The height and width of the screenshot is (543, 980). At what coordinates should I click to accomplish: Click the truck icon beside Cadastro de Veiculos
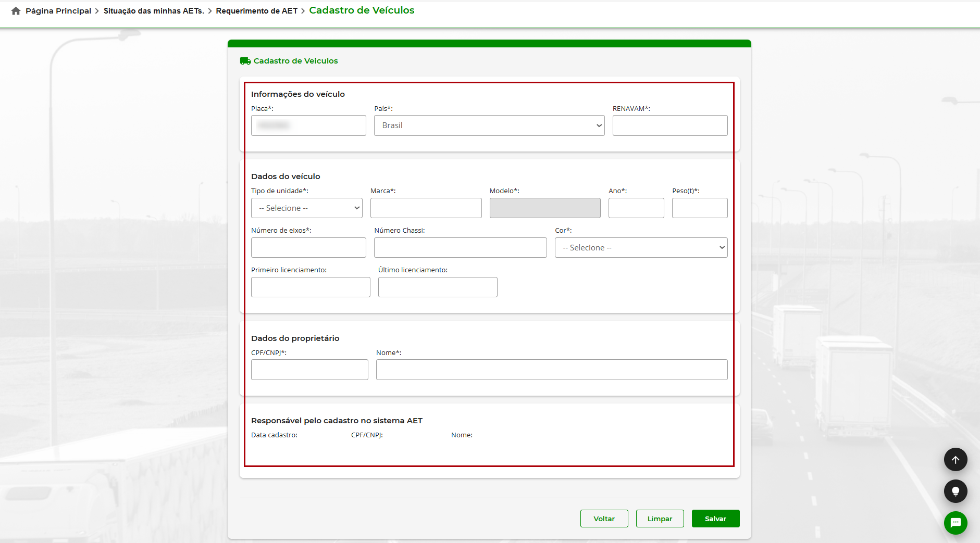pos(245,61)
